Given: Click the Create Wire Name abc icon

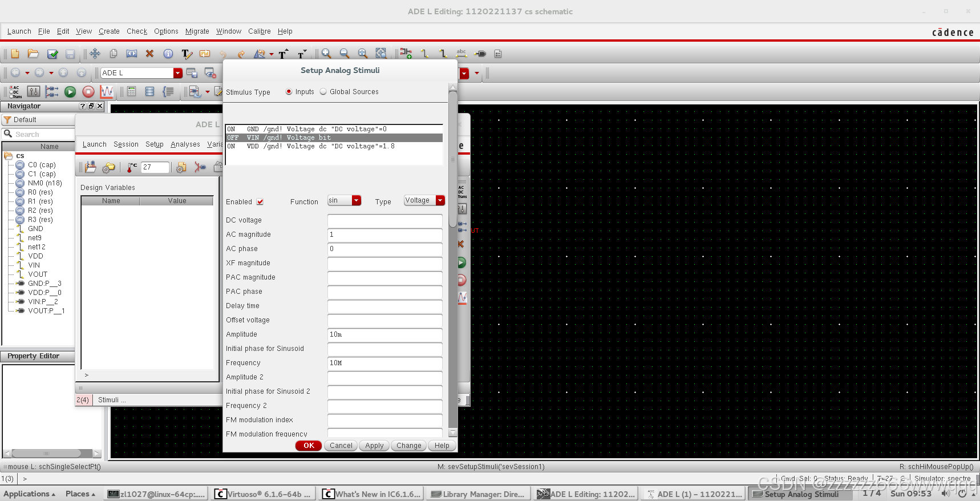Looking at the screenshot, I should tap(461, 54).
